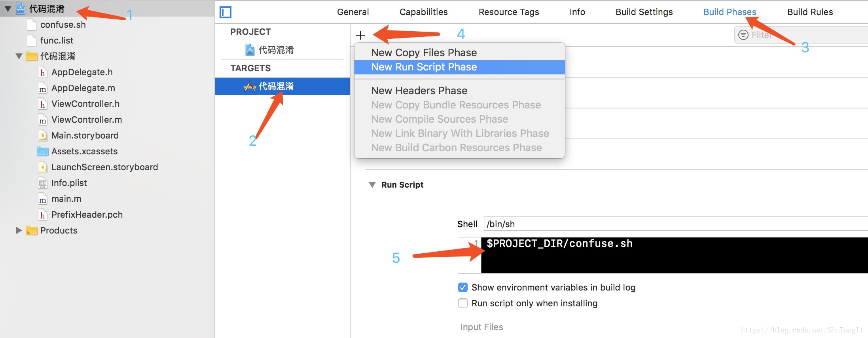The width and height of the screenshot is (868, 338).
Task: Select ViewController.h file name
Action: click(85, 104)
